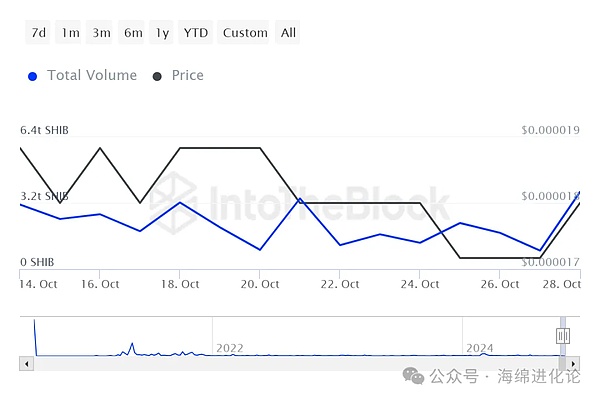Click the dark Price legend dot
This screenshot has width=600, height=400.
point(157,77)
